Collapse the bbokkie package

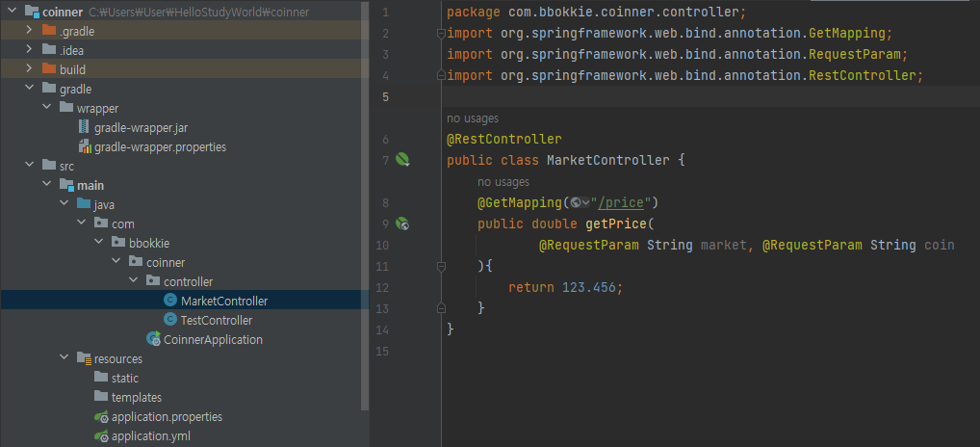point(99,243)
